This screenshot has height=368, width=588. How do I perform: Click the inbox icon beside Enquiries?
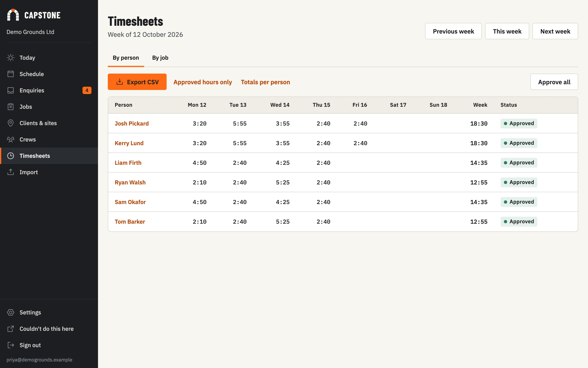10,90
